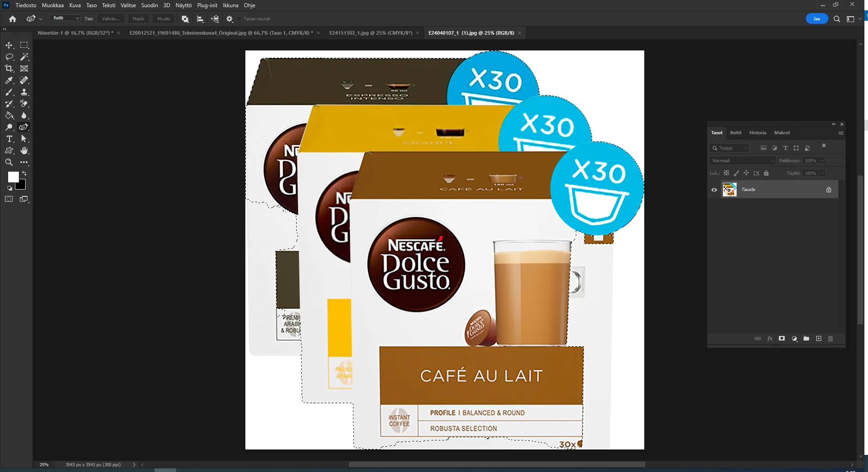Select the History Brush tool
Viewport: 868px width, 472px height.
pos(9,104)
